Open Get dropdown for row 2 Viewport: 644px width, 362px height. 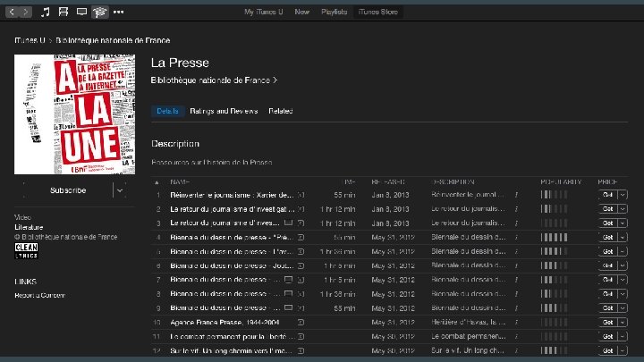[623, 209]
